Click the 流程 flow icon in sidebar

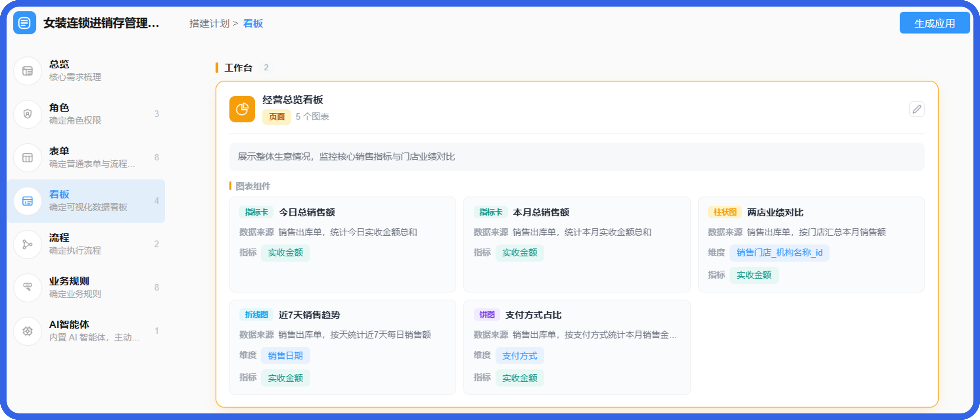pos(27,244)
